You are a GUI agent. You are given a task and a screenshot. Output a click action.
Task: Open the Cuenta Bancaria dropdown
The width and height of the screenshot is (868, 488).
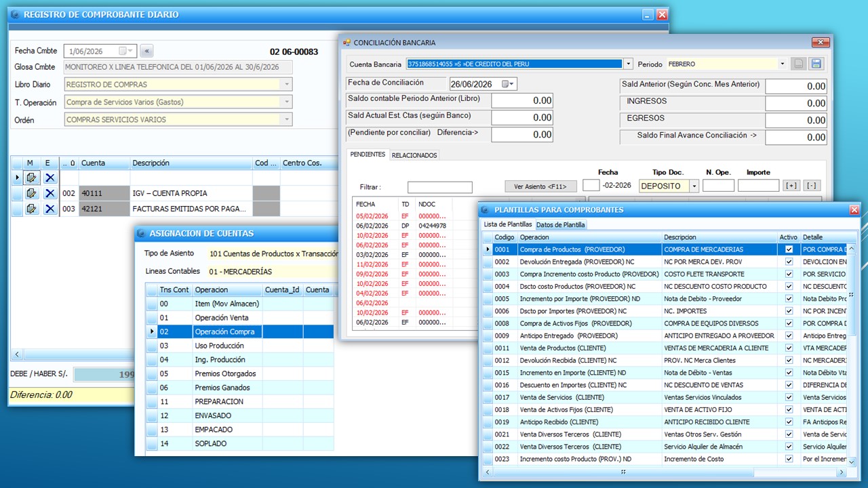pos(628,64)
